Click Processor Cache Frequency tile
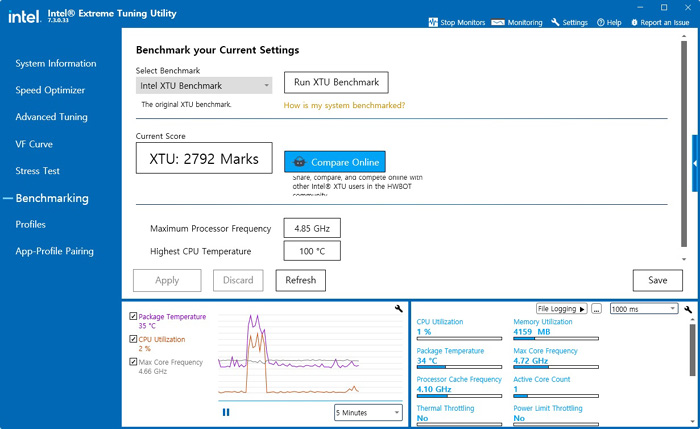 pos(459,387)
